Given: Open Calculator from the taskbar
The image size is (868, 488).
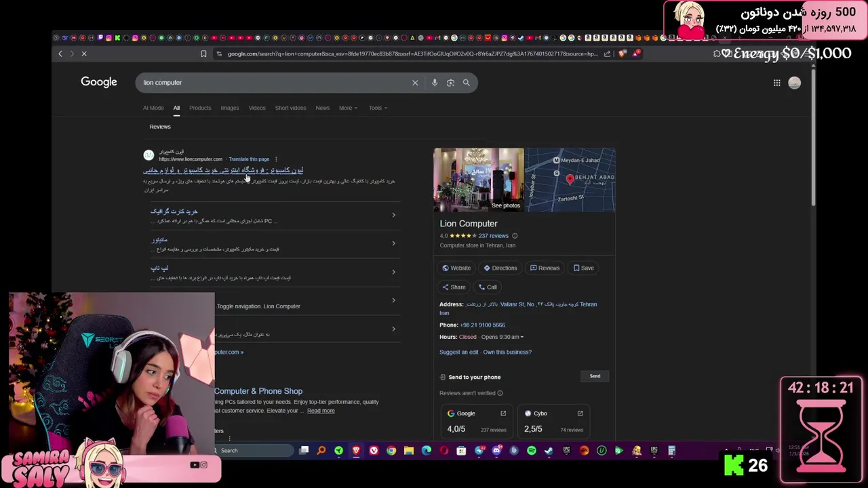Looking at the screenshot, I should click(671, 451).
